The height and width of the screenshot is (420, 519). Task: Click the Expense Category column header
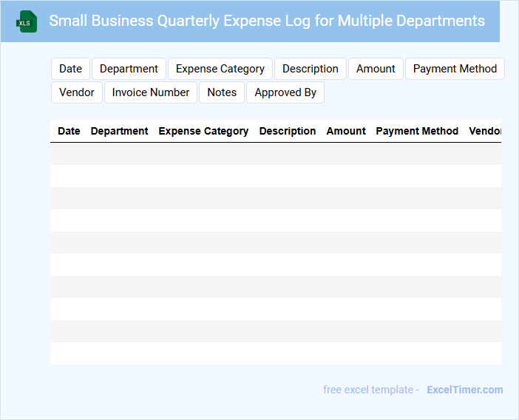pyautogui.click(x=203, y=131)
